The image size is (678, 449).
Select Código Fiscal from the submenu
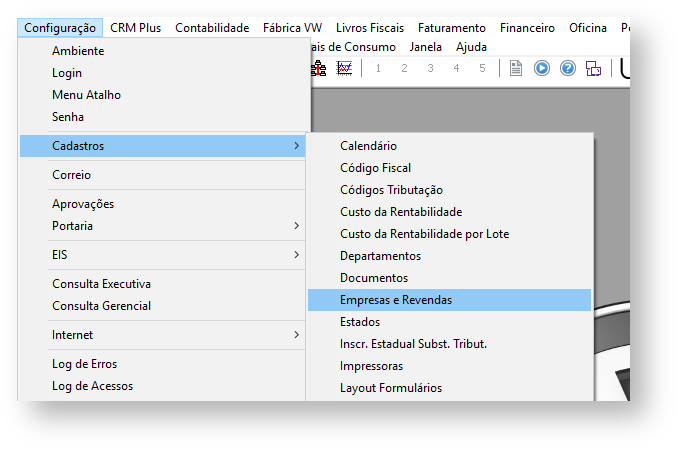coord(375,168)
